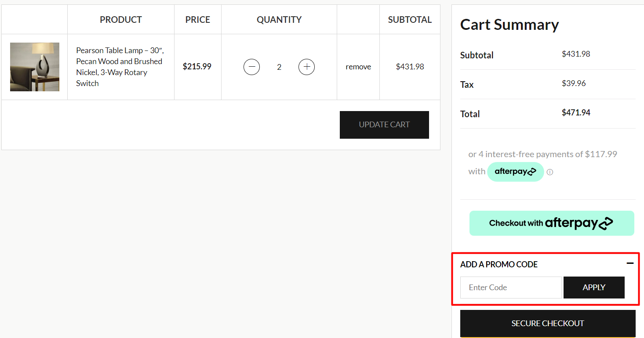Image resolution: width=644 pixels, height=338 pixels.
Task: Click the SUBTOTAL column header
Action: 410,20
